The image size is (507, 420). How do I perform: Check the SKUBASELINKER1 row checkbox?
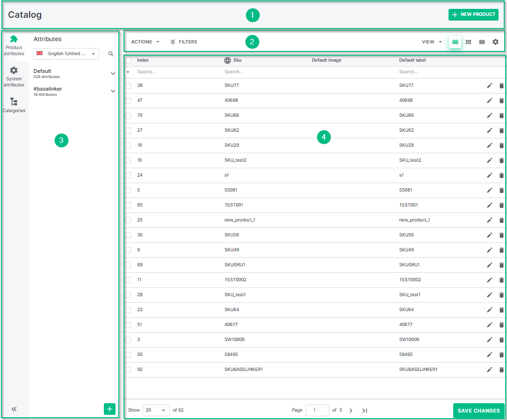click(x=128, y=370)
